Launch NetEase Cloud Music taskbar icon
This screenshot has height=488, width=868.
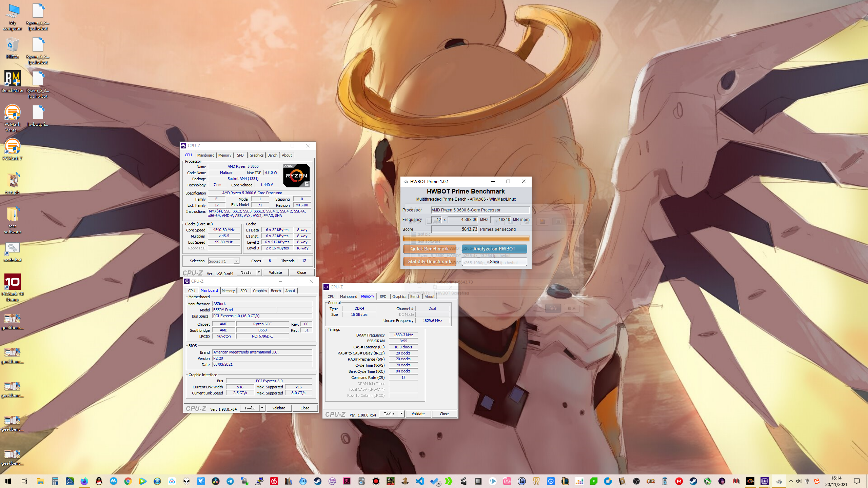274,481
